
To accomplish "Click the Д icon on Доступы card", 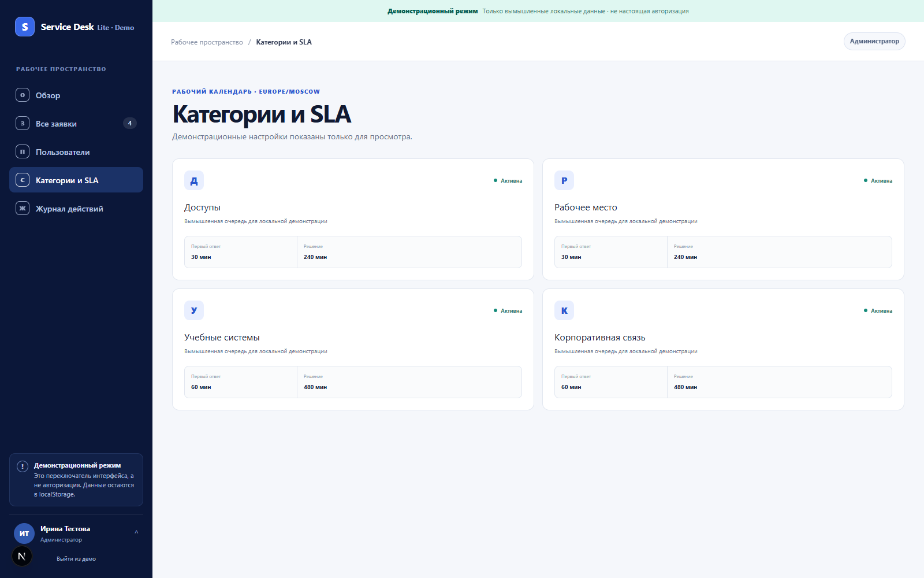I will tap(194, 180).
